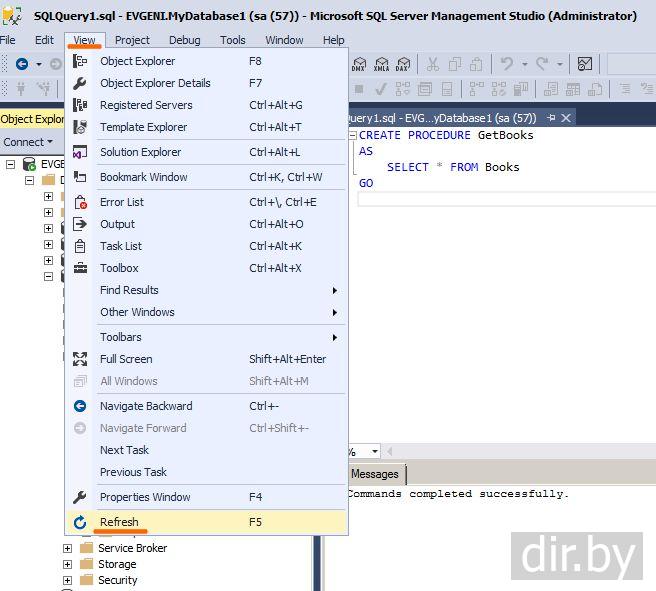Open the File menu
Viewport: 656px width, 591px height.
click(x=8, y=40)
